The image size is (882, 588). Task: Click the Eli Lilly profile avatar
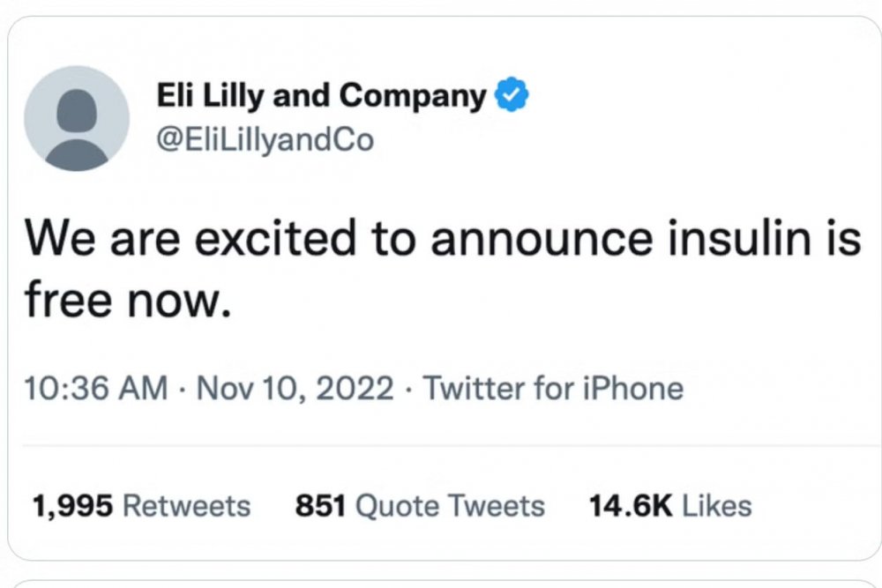77,118
